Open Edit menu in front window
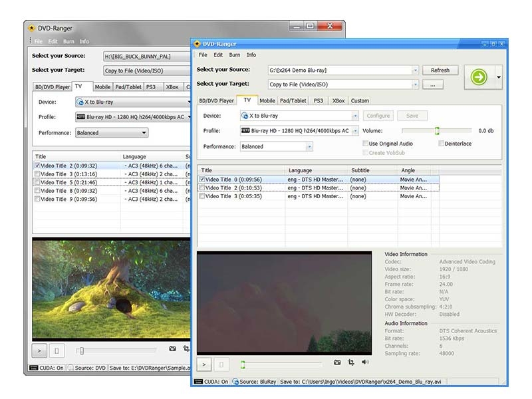This screenshot has height=399, width=532. (218, 55)
